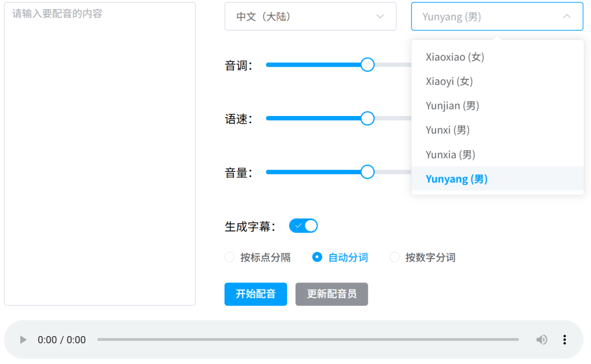The image size is (591, 364).
Task: Pick Yunjian (男) from the list
Action: click(452, 106)
